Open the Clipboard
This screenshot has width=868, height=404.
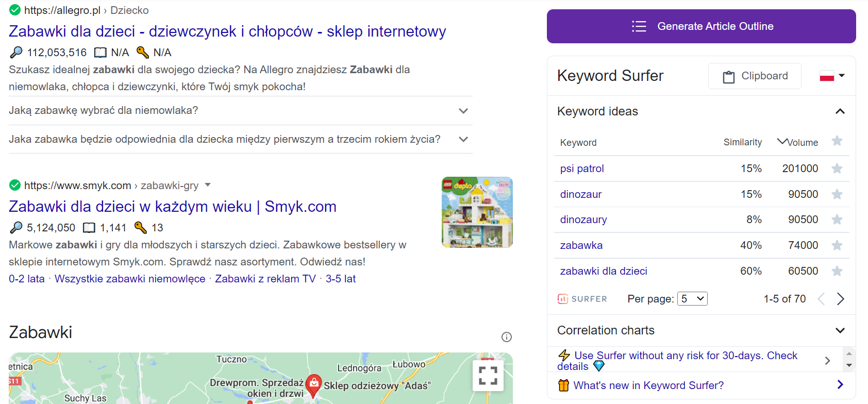click(755, 76)
